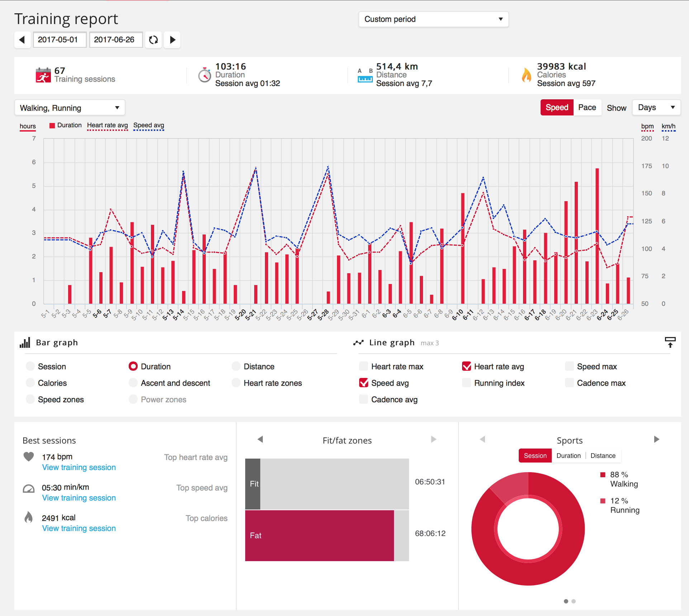Image resolution: width=689 pixels, height=616 pixels.
Task: Expand the Walking, Running sport filter
Action: click(70, 108)
